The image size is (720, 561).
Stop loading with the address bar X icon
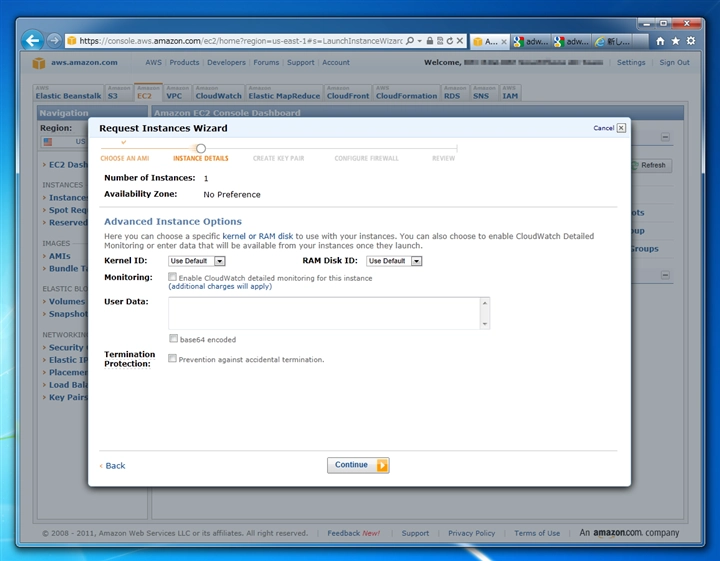coord(460,41)
